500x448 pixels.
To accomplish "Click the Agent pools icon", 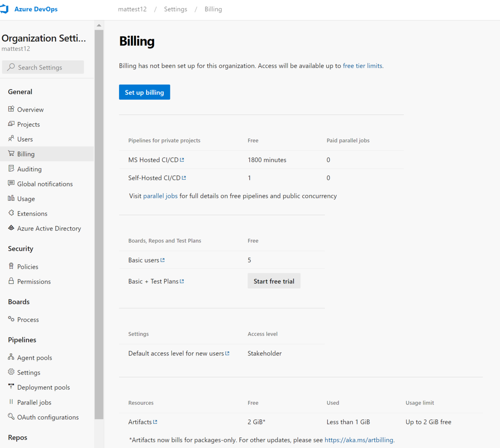I will (11, 357).
